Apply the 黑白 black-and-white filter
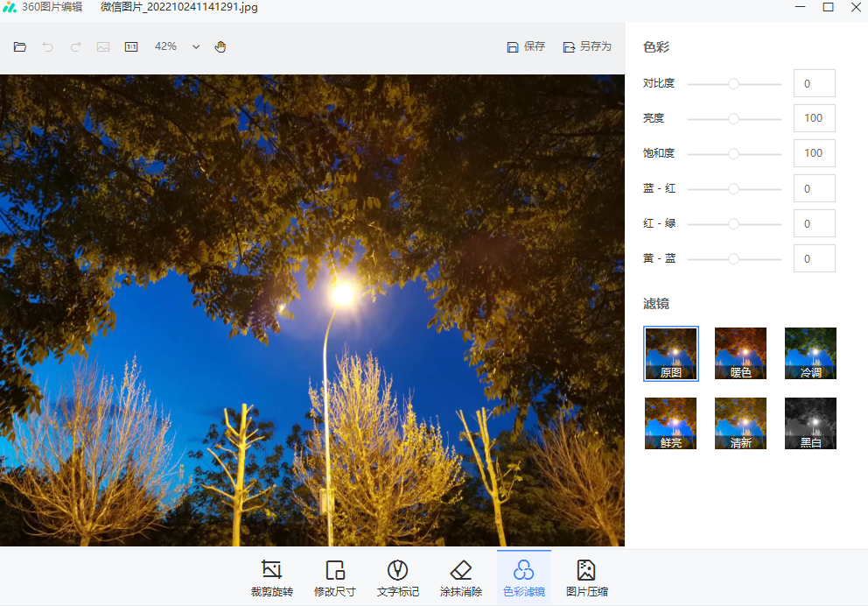Viewport: 868px width, 606px height. (x=809, y=423)
